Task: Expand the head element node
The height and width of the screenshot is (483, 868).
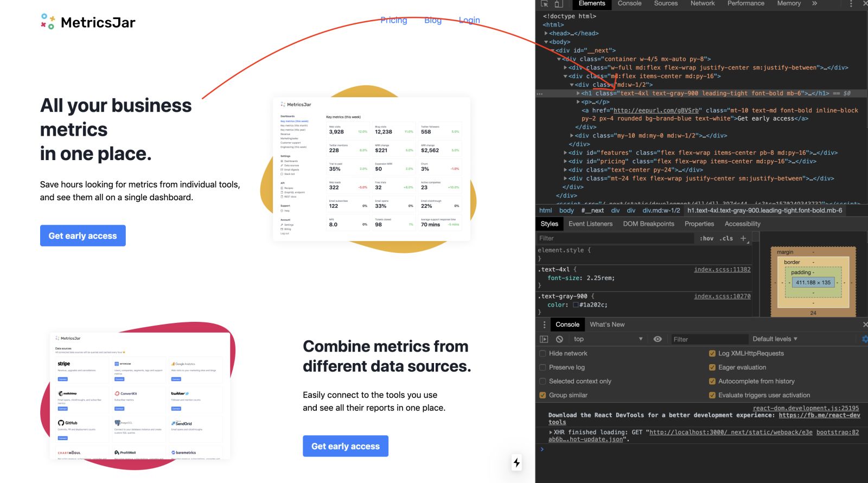Action: point(546,33)
